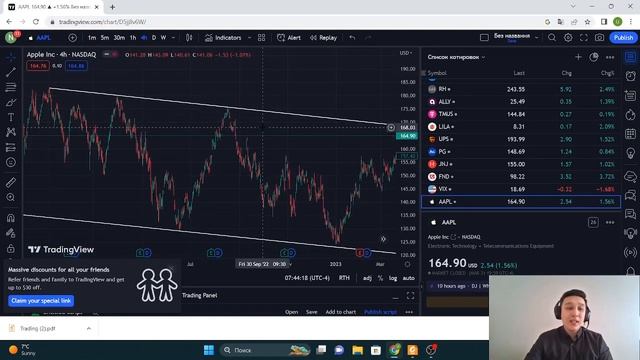Select the brush drawing tool
640x360 pixels.
tap(11, 102)
